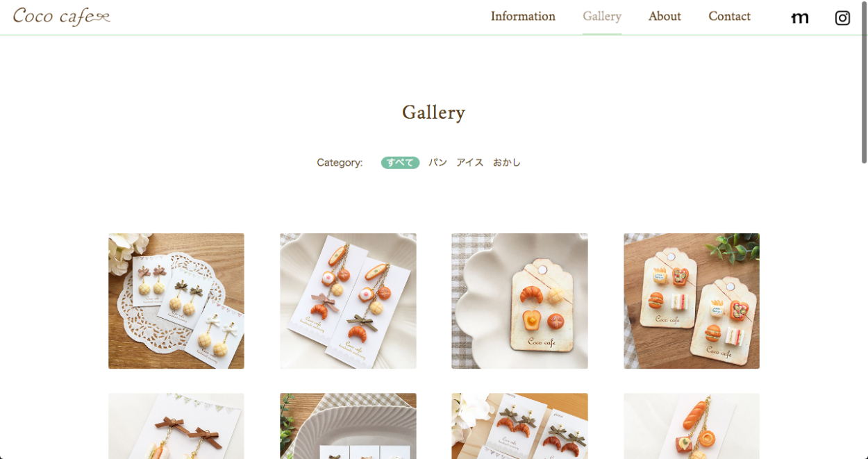Click the page vertical scrollbar
868x459 pixels.
pyautogui.click(x=864, y=82)
